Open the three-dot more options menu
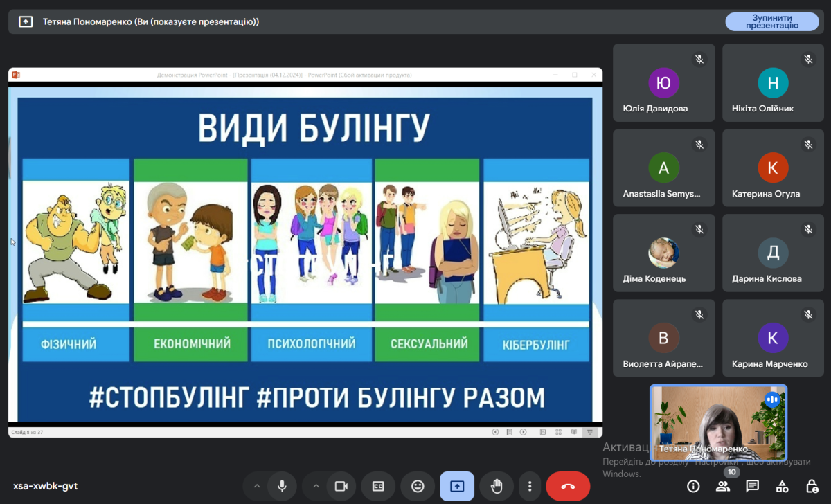831x504 pixels. click(x=530, y=486)
